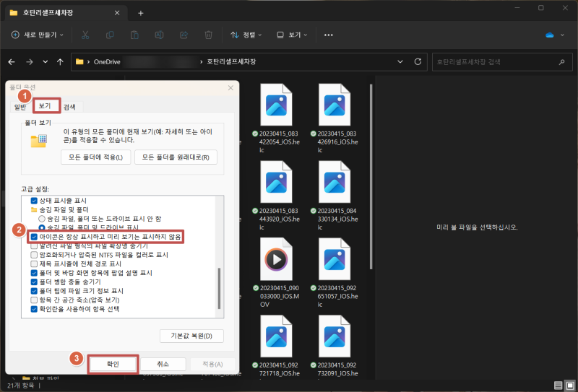578x392 pixels.
Task: Uncheck 확인란을 사용하여 항목 선택
Action: pos(34,309)
